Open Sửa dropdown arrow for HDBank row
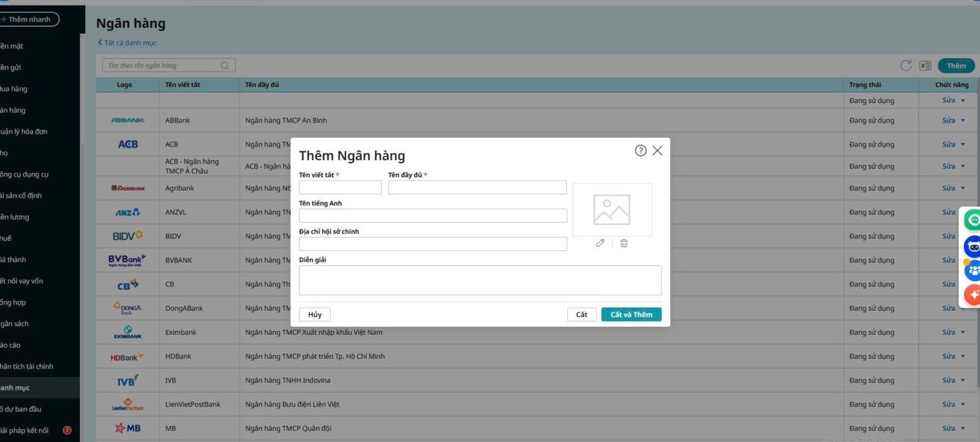Viewport: 980px width, 442px height. pyautogui.click(x=963, y=357)
